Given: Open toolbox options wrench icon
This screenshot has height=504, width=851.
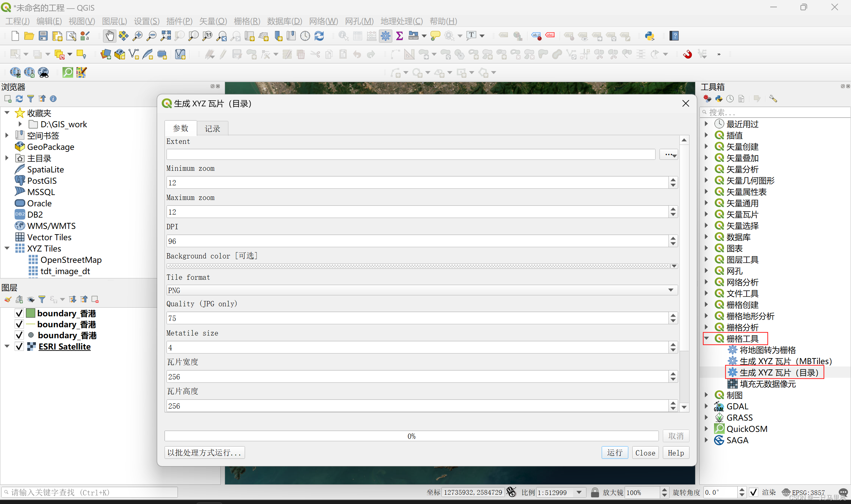Looking at the screenshot, I should (773, 99).
